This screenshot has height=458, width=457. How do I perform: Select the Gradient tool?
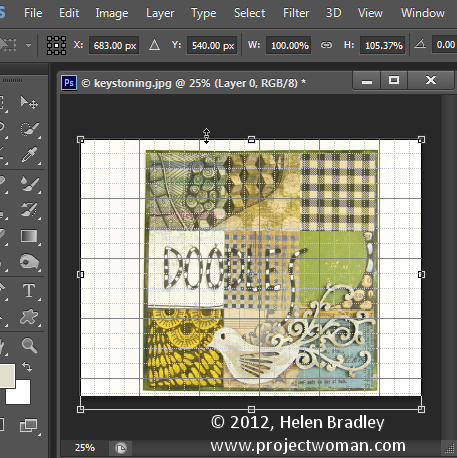coord(29,236)
